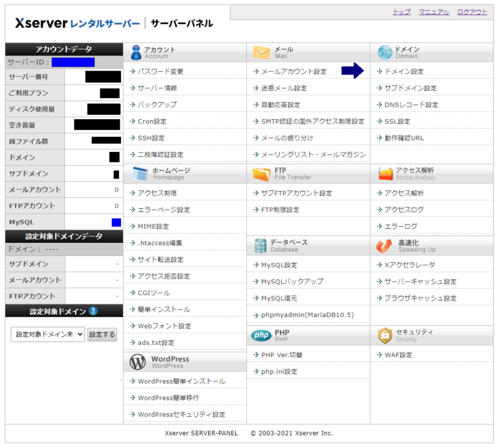The image size is (504, 447).
Task: Open 簡単インストール under Homepage
Action: [164, 310]
